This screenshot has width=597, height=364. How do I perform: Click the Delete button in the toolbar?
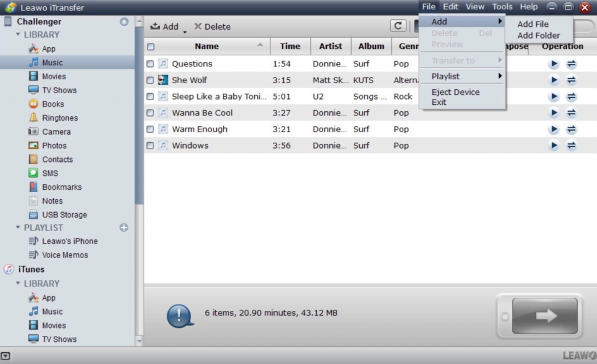pyautogui.click(x=212, y=27)
